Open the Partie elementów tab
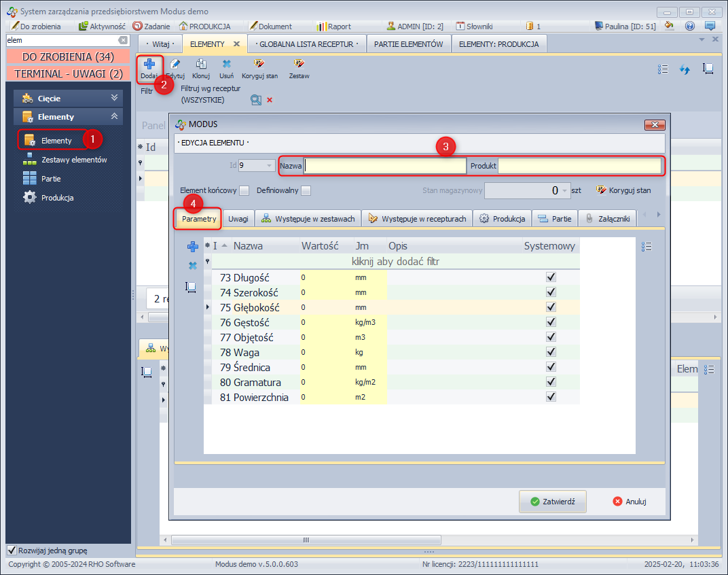The width and height of the screenshot is (728, 575). (409, 43)
